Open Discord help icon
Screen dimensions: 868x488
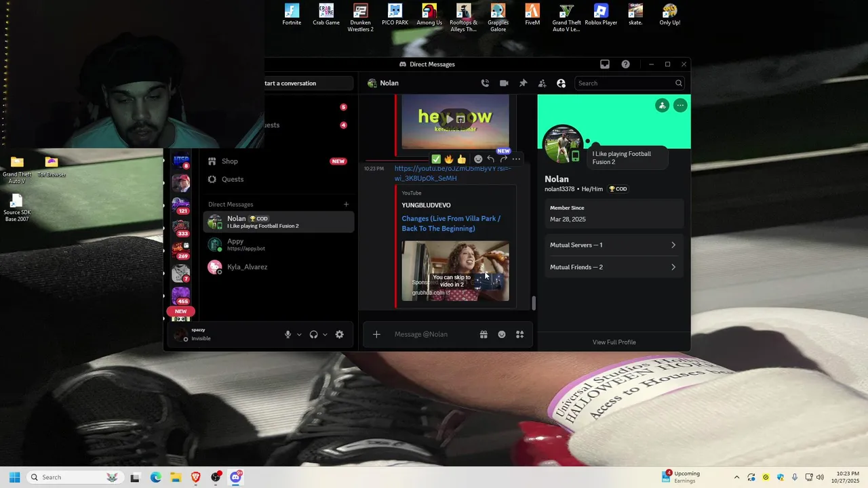click(x=625, y=64)
